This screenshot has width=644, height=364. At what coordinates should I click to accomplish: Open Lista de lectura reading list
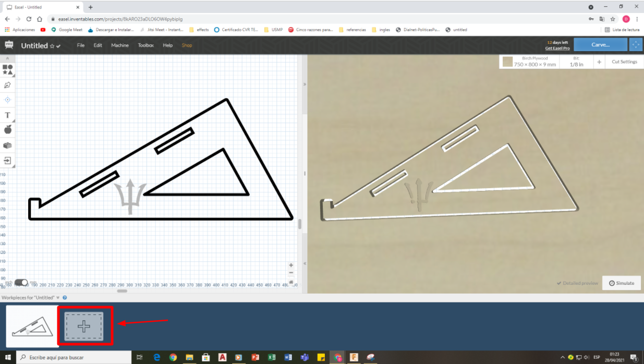[x=622, y=30]
